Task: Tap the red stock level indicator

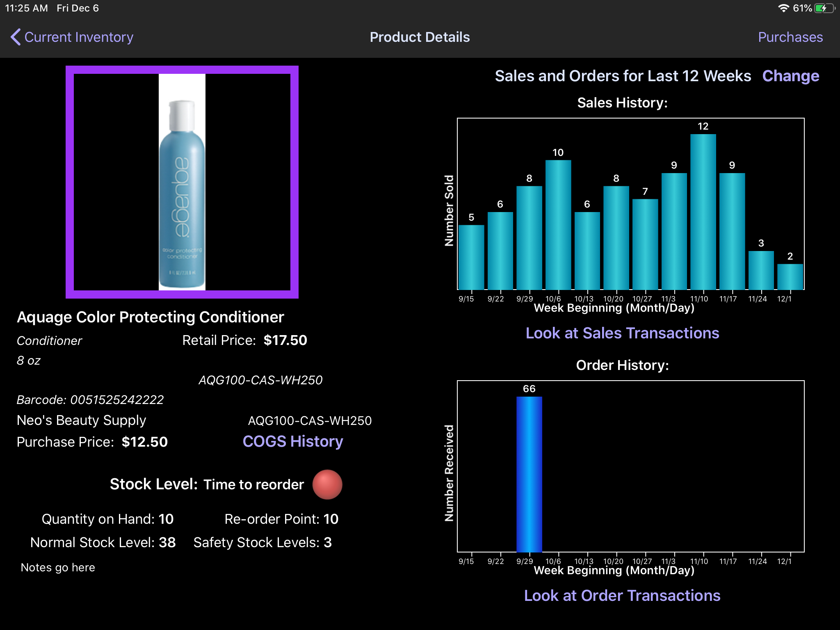Action: click(x=327, y=484)
